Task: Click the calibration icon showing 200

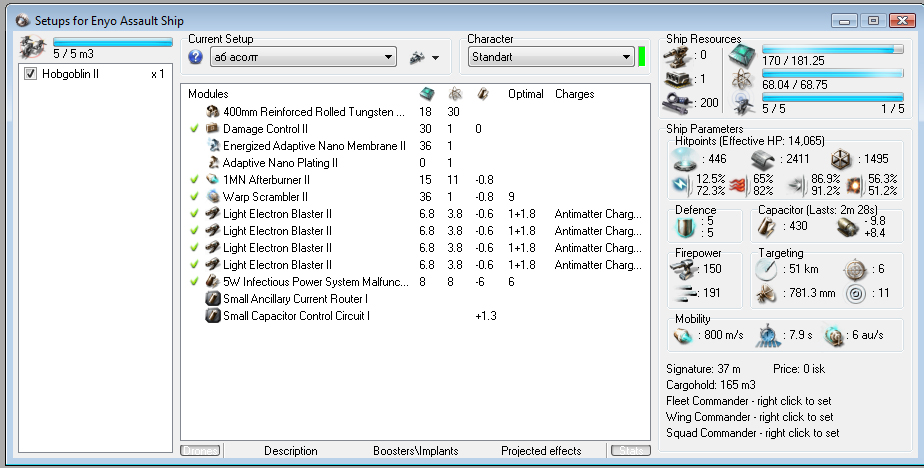Action: click(x=677, y=103)
